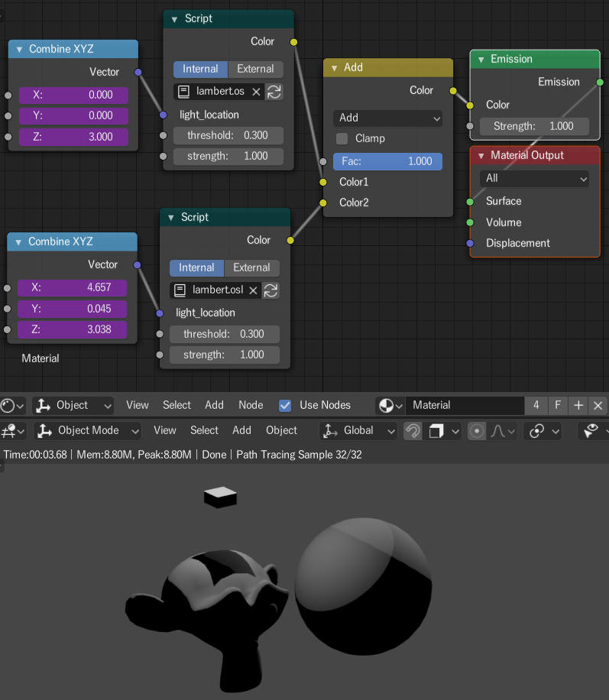The image size is (609, 700).
Task: Open node editor View menu
Action: click(x=137, y=405)
